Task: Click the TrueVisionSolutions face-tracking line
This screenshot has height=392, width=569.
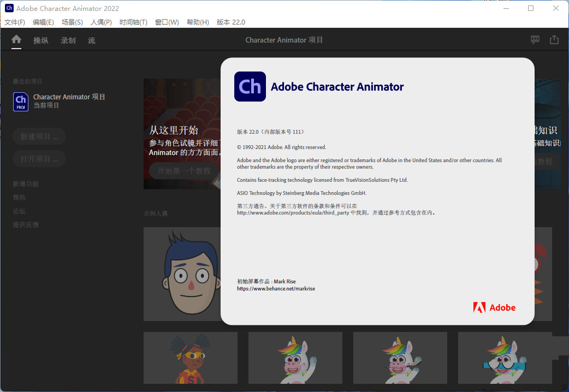Action: [322, 180]
